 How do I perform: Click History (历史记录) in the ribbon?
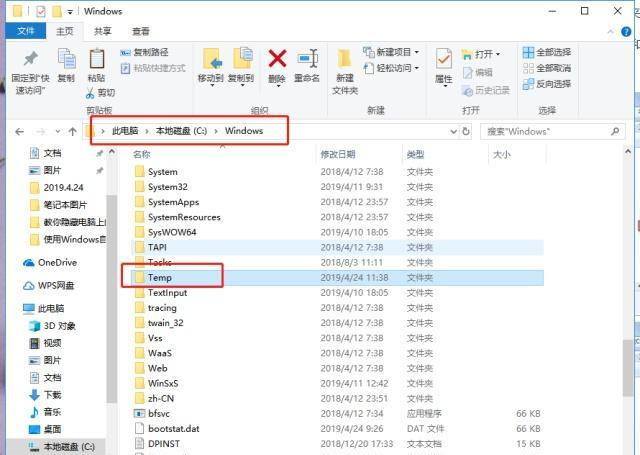486,90
